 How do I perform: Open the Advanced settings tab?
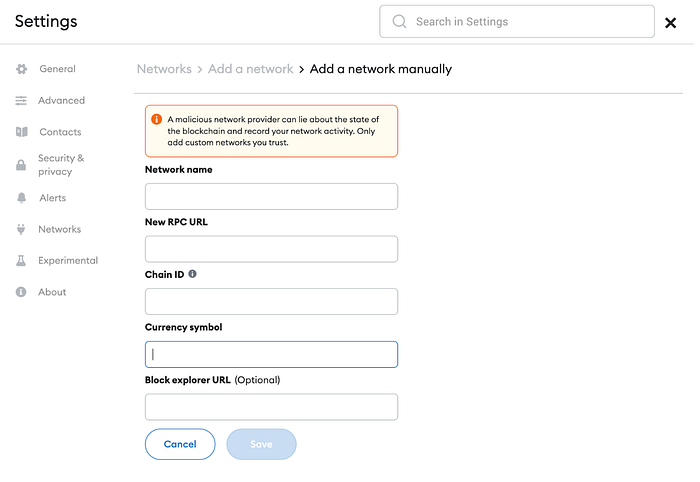[x=61, y=101]
